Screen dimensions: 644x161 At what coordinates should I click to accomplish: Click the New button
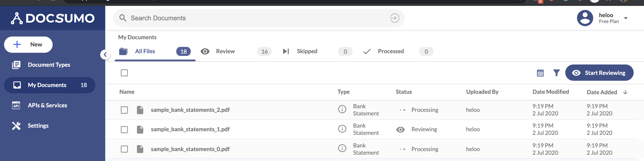coord(28,45)
